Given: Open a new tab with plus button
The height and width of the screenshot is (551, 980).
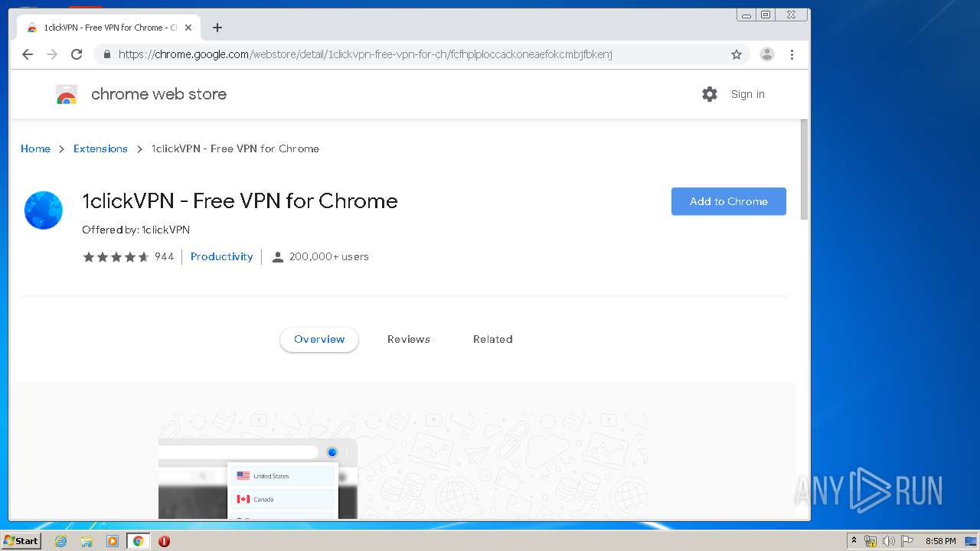Looking at the screenshot, I should [x=217, y=28].
